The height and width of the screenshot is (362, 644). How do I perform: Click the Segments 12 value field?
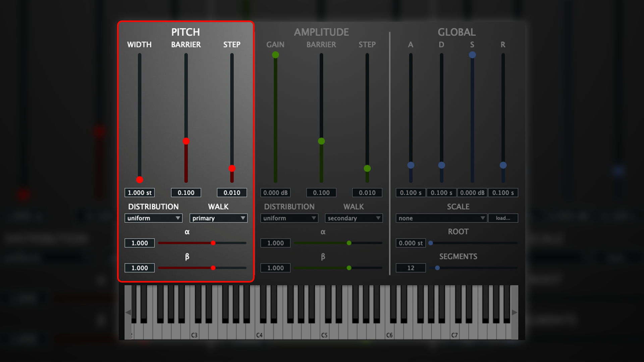[x=411, y=268]
